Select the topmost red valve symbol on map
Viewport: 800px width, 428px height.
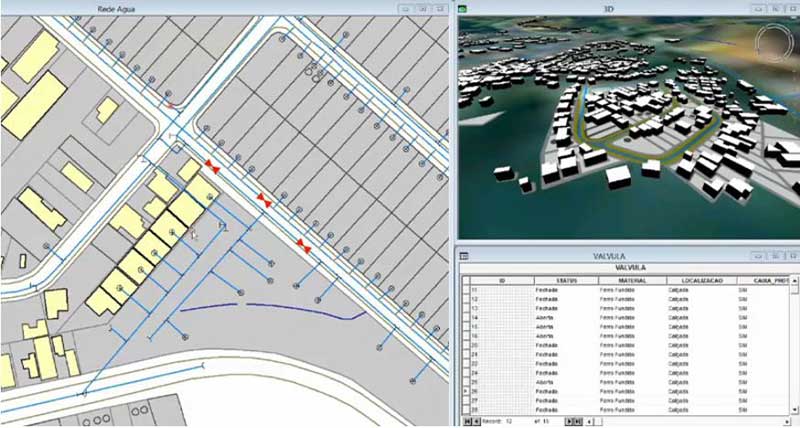click(211, 164)
